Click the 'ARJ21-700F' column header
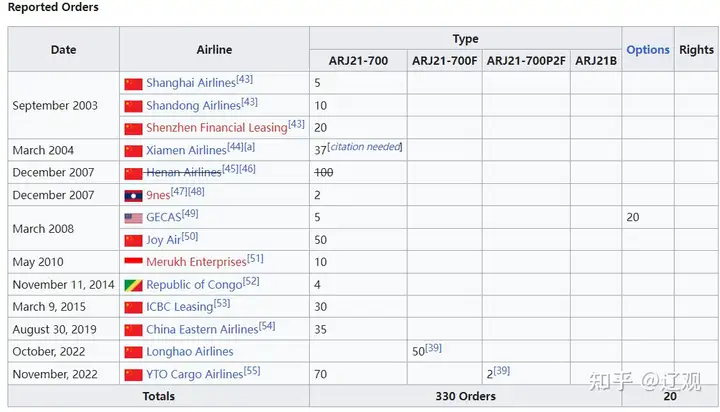 coord(444,61)
